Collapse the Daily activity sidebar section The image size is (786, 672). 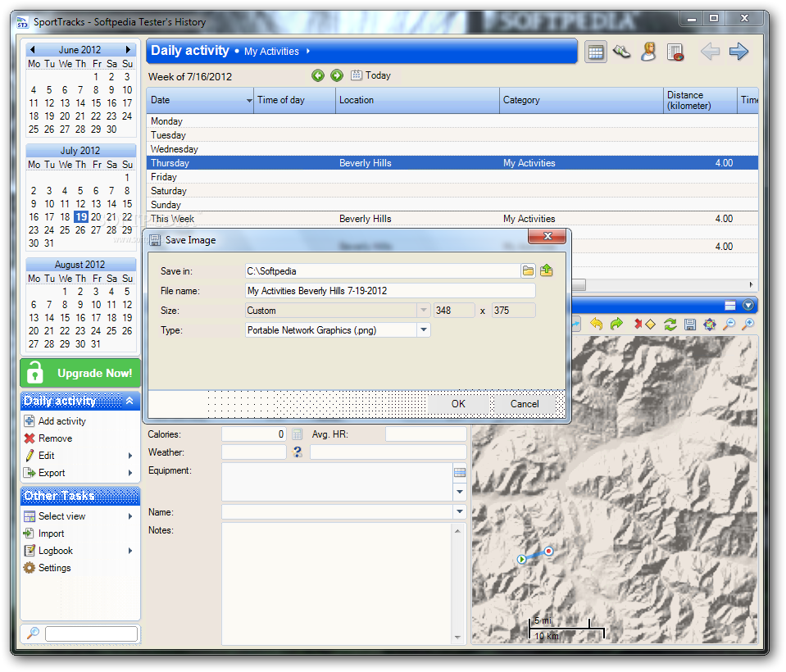129,401
